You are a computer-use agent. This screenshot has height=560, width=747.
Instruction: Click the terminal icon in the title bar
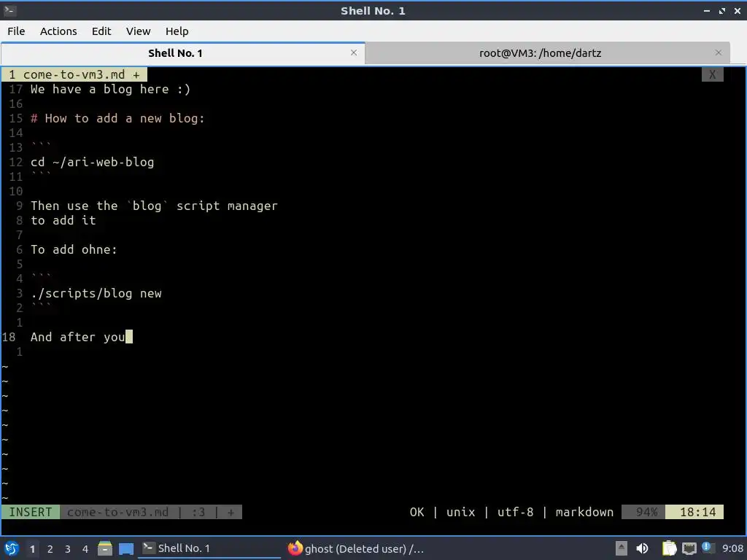point(10,10)
